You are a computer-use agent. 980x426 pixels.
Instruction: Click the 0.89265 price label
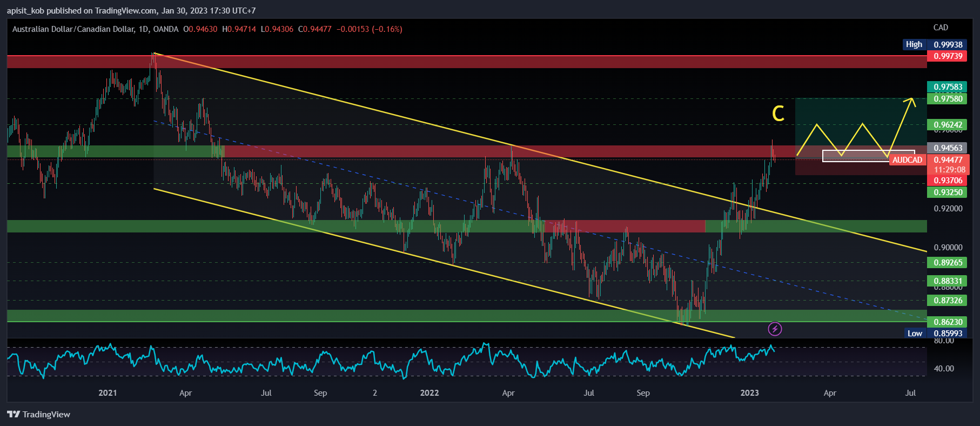(948, 262)
